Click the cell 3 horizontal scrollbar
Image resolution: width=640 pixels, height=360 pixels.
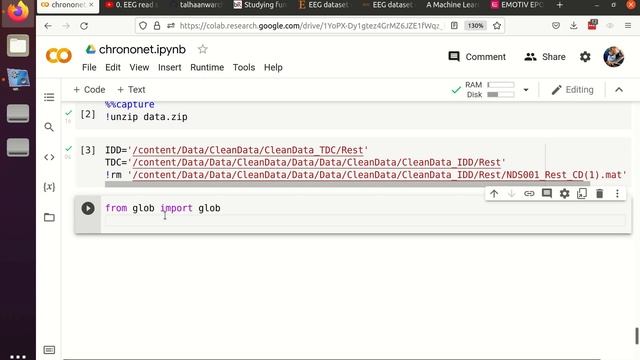point(347,184)
